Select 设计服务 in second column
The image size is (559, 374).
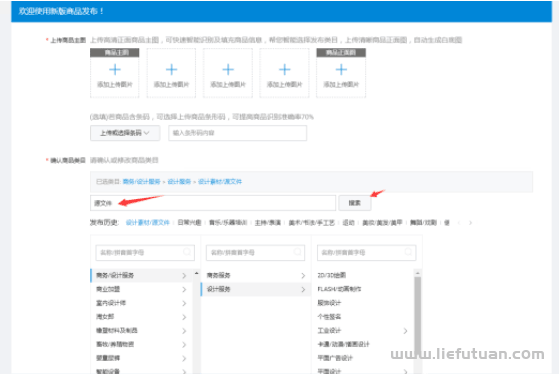click(256, 289)
